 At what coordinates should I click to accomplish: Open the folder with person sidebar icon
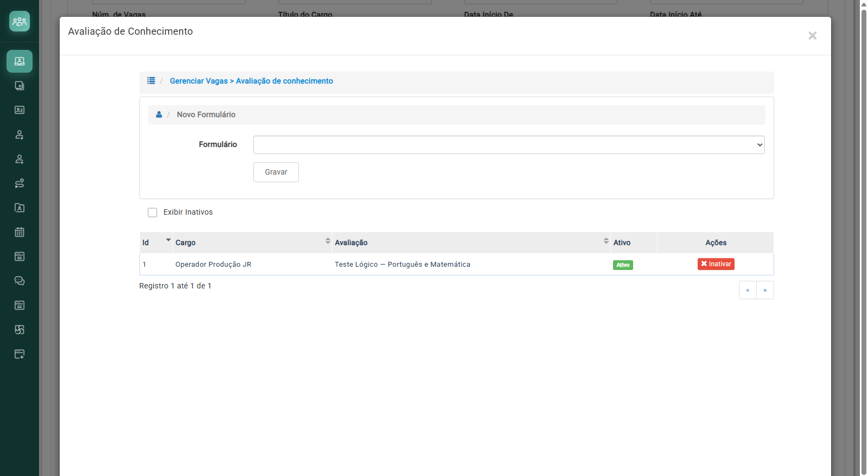coord(20,208)
